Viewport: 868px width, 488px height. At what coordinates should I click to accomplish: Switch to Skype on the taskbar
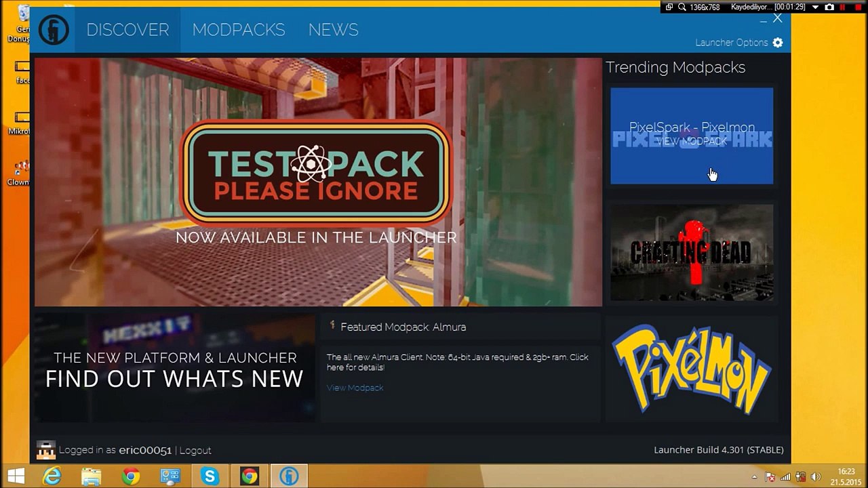pyautogui.click(x=210, y=476)
